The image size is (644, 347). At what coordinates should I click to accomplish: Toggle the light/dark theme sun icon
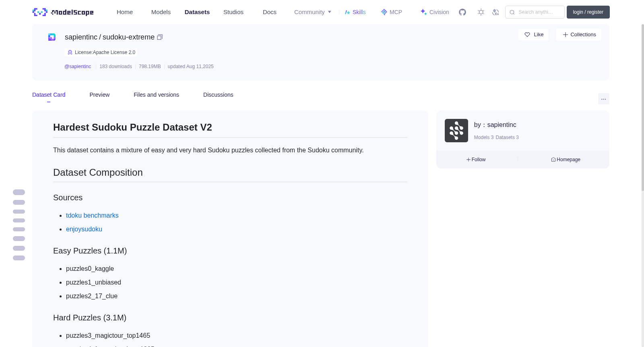(481, 12)
